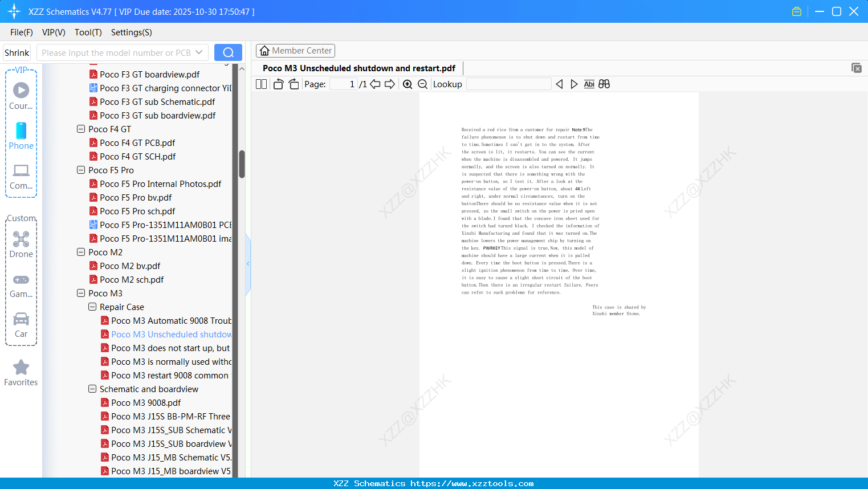The height and width of the screenshot is (489, 868).
Task: Open Poco F5 Pro-1351M11AM0B01 PCB image file
Action: point(160,225)
